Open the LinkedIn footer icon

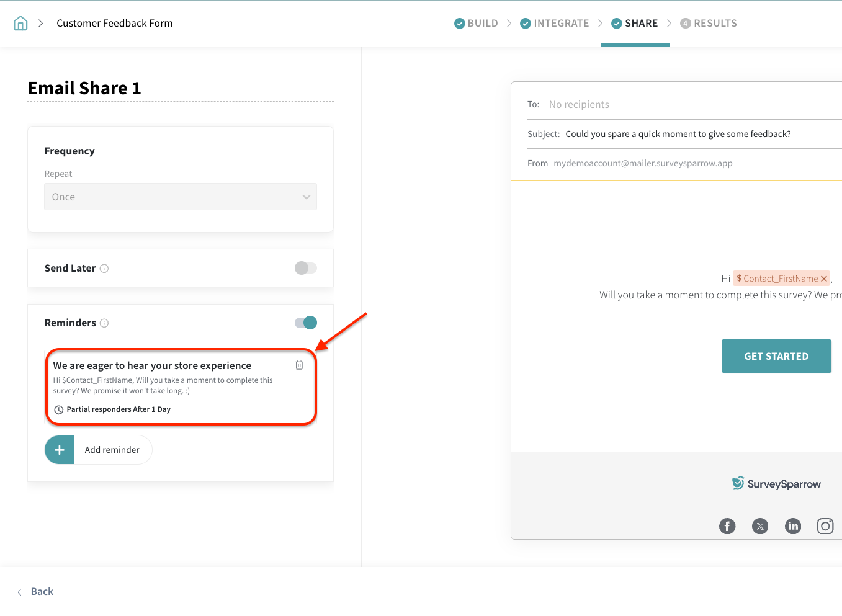pos(793,526)
